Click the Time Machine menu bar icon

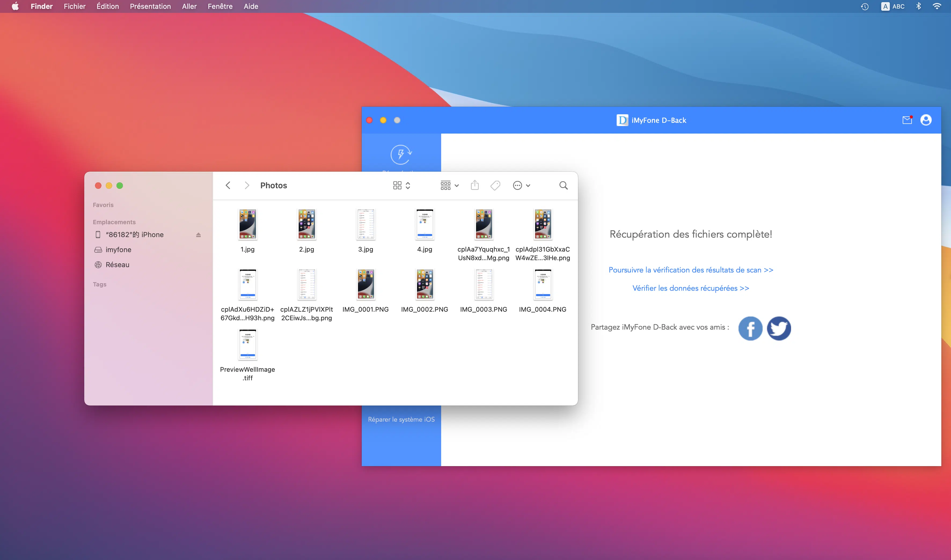tap(865, 6)
